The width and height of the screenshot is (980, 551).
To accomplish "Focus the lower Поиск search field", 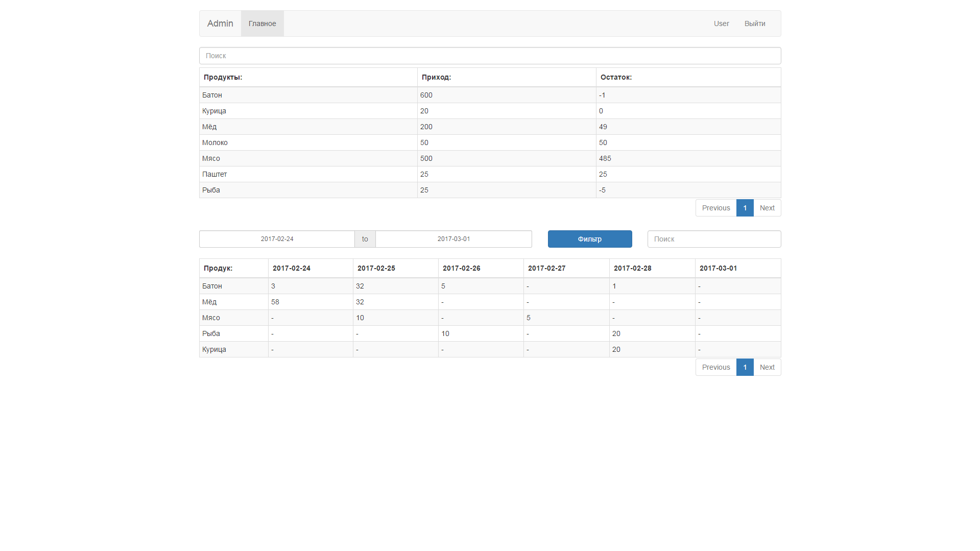I will 714,239.
